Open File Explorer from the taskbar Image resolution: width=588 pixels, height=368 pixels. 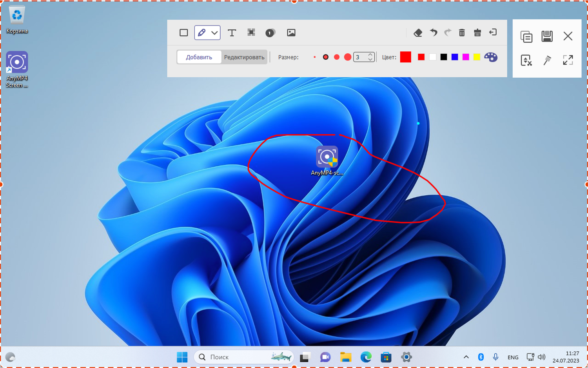345,357
